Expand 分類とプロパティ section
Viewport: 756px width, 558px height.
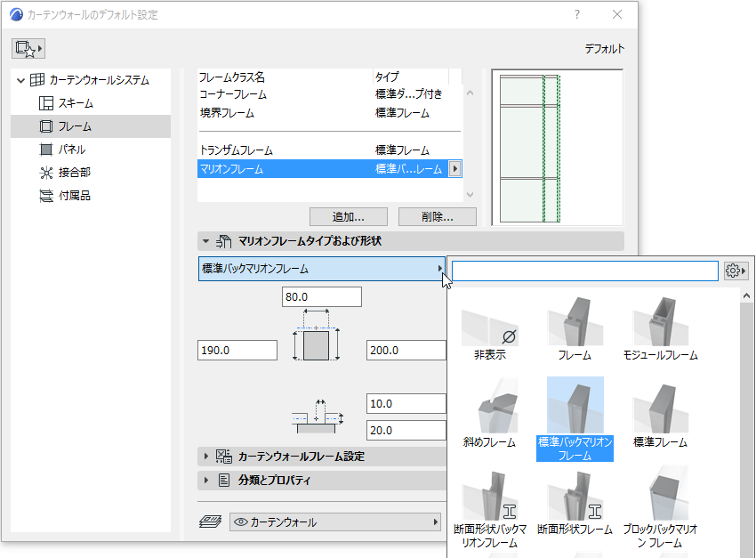point(205,481)
